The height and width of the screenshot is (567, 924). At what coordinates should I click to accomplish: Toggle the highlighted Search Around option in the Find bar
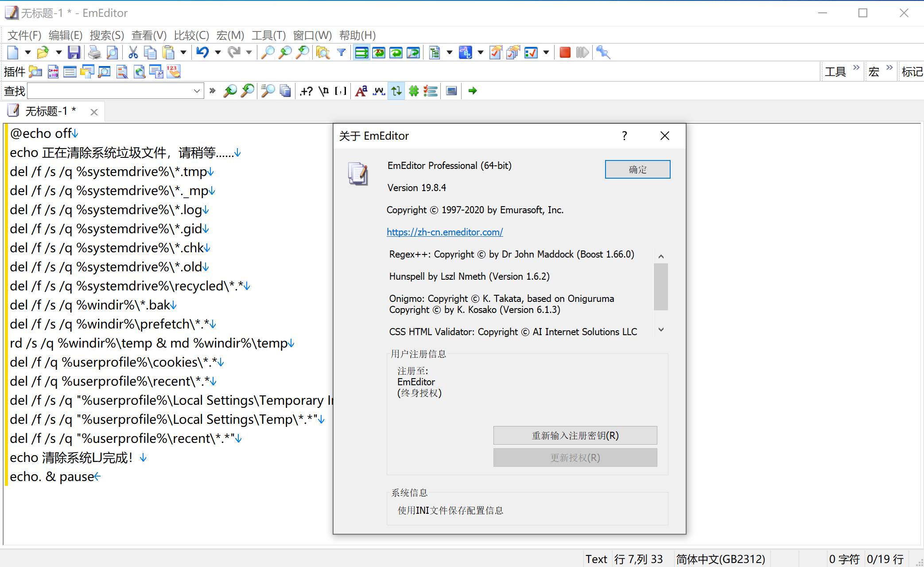coord(396,91)
